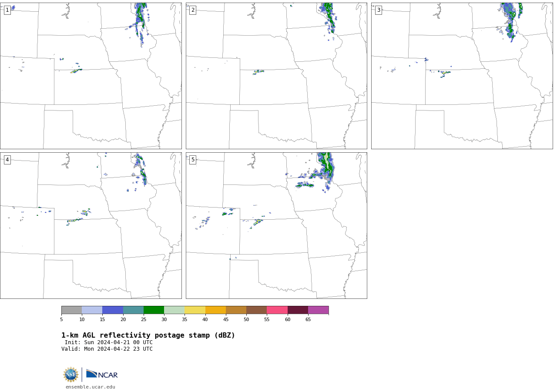Click the NSF logo icon

[x=71, y=375]
